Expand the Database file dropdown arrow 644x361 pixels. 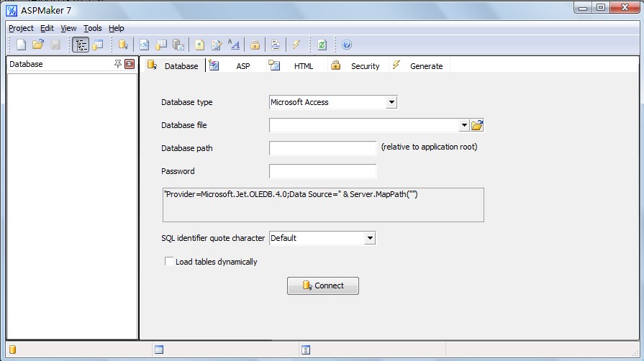(x=463, y=125)
